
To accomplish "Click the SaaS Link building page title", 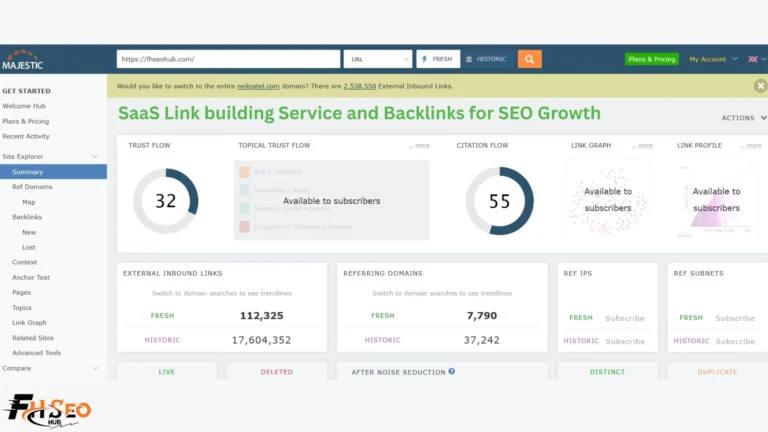I will tap(360, 113).
